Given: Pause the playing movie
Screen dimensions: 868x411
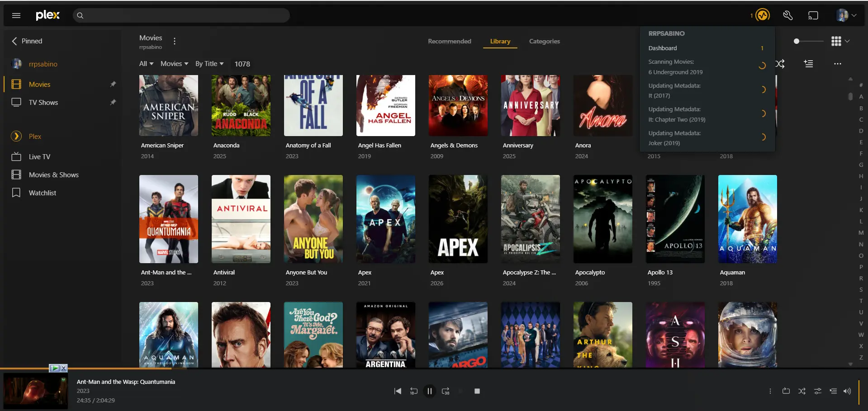Looking at the screenshot, I should [429, 391].
